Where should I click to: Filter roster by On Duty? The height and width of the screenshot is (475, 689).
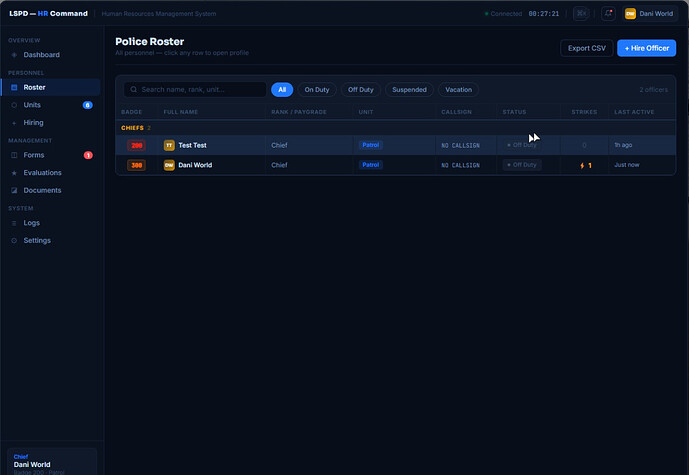(x=317, y=90)
